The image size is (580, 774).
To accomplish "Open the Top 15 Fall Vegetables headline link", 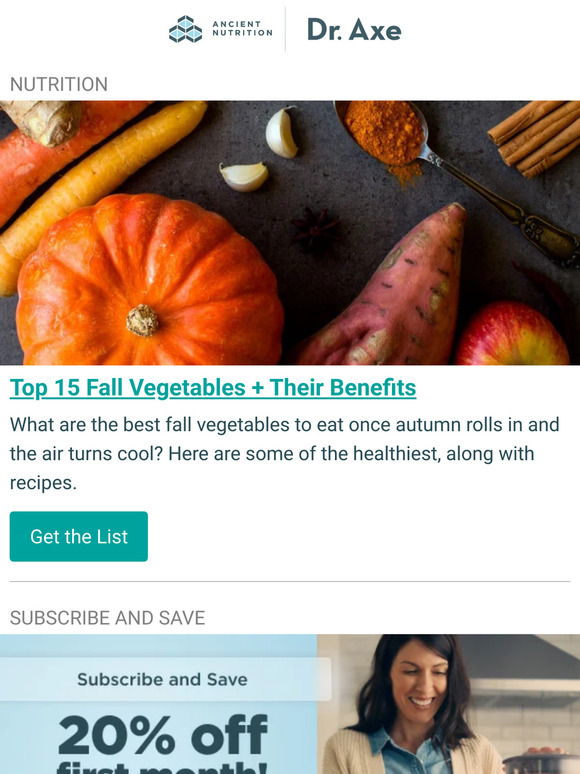I will (x=213, y=387).
